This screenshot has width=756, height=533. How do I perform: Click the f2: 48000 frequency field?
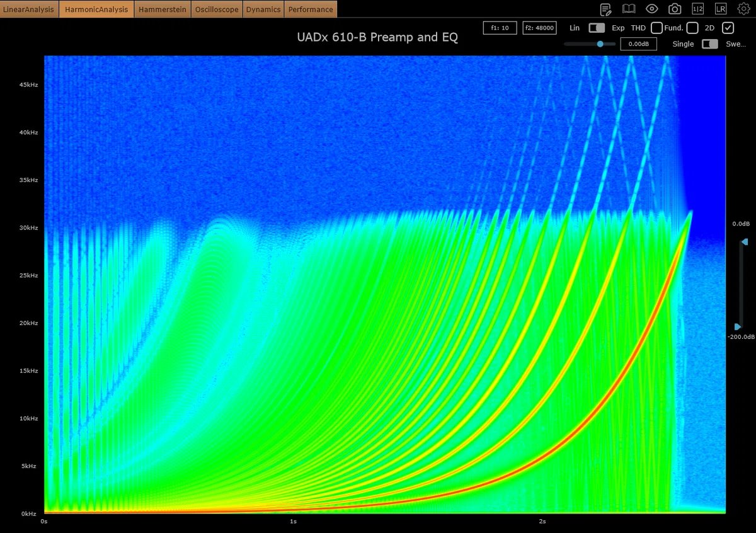click(539, 28)
